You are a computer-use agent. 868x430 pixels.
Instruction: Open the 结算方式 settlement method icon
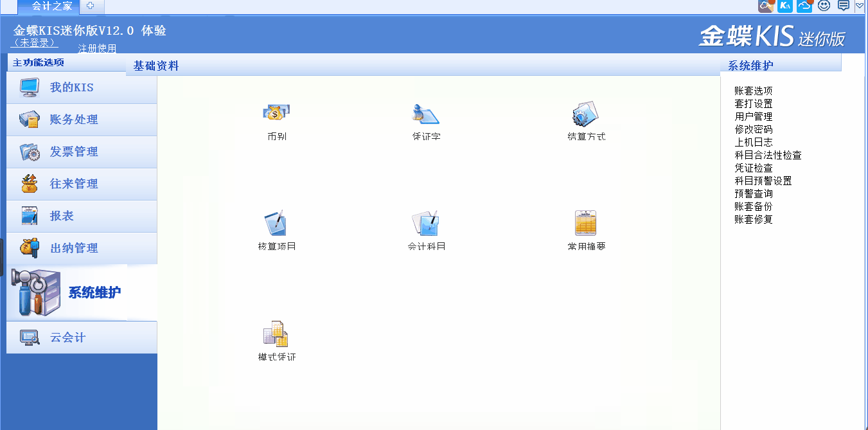[585, 114]
